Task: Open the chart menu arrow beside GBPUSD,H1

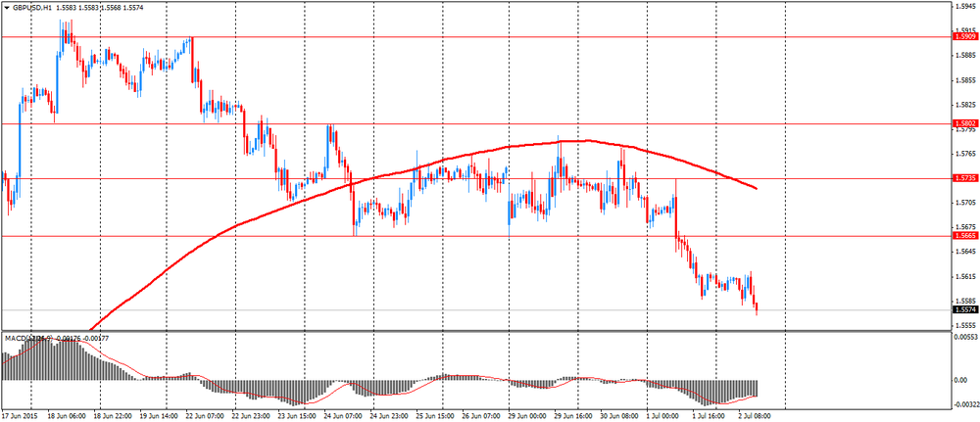Action: (6, 10)
